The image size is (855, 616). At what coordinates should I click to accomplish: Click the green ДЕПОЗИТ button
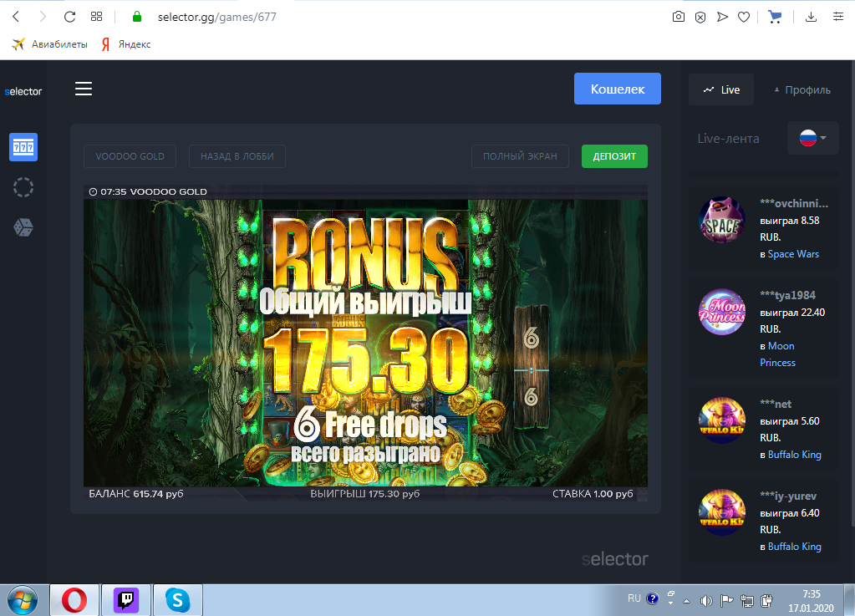tap(614, 156)
